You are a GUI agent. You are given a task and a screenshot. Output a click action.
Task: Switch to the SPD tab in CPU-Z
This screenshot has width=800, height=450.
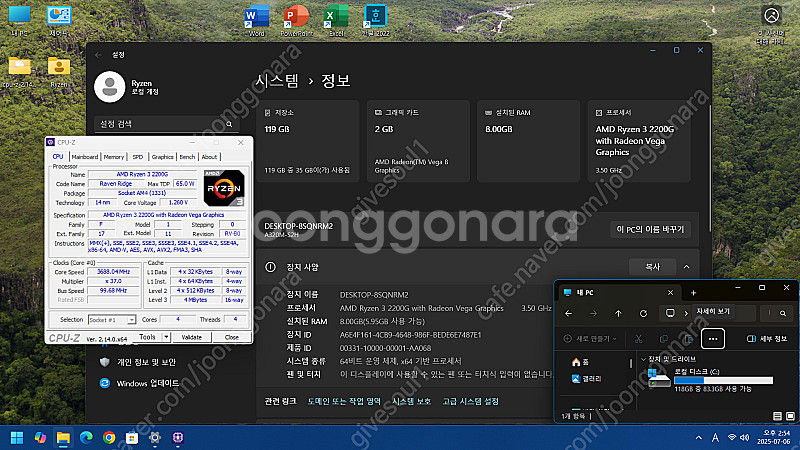pyautogui.click(x=138, y=157)
